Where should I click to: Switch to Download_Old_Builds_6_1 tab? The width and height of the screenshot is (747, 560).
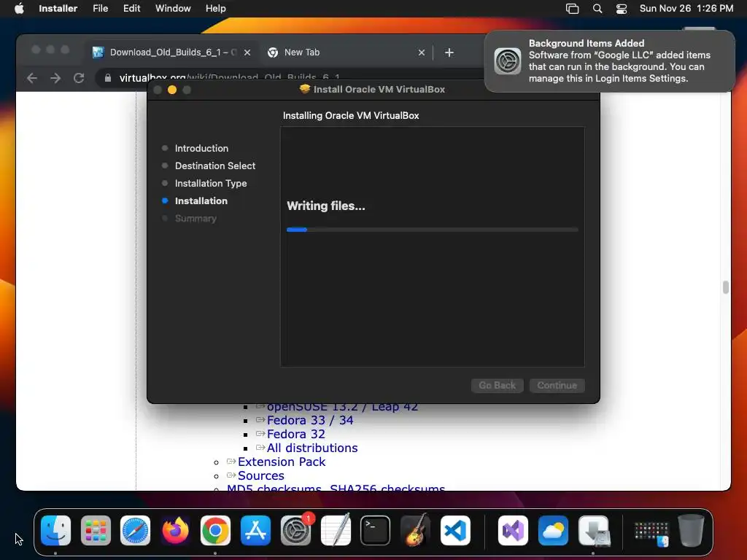(x=172, y=52)
